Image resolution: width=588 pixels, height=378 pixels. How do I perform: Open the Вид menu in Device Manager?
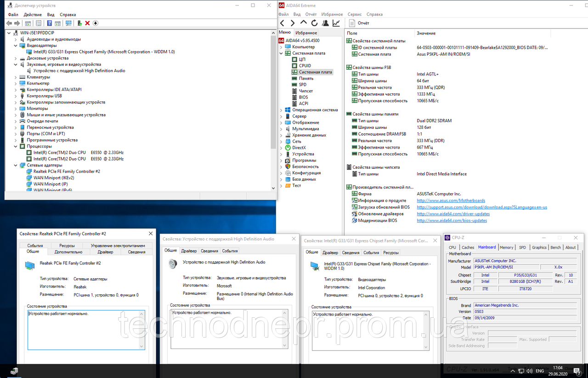pyautogui.click(x=51, y=15)
